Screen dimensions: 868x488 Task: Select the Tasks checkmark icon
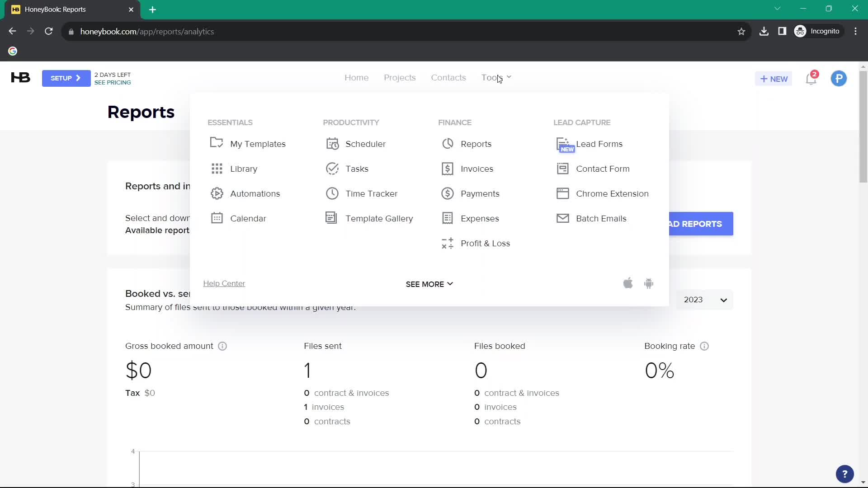point(332,169)
